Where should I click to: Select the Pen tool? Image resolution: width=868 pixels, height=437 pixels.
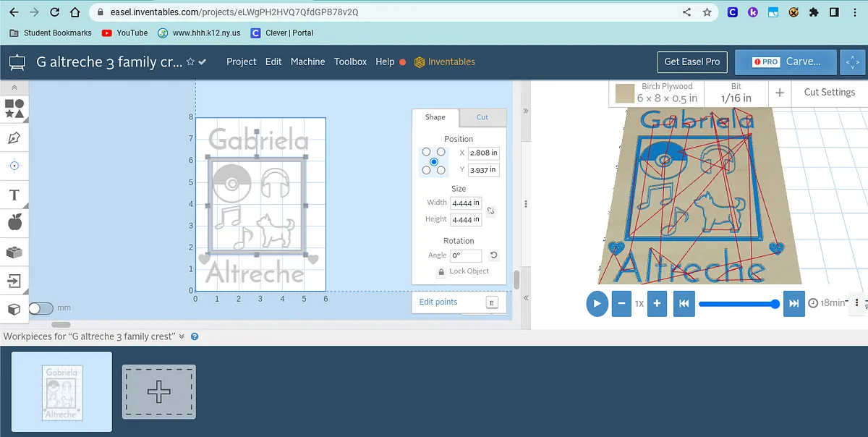point(14,137)
